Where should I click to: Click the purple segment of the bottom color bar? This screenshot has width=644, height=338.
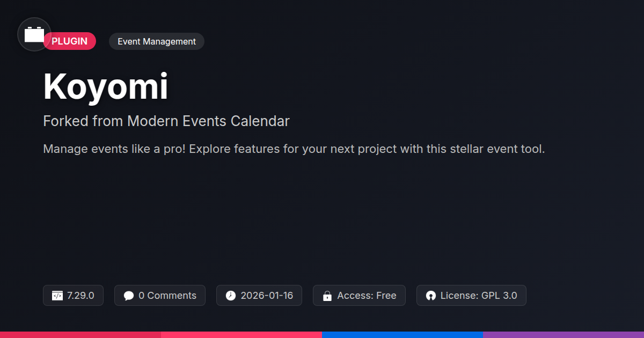563,334
